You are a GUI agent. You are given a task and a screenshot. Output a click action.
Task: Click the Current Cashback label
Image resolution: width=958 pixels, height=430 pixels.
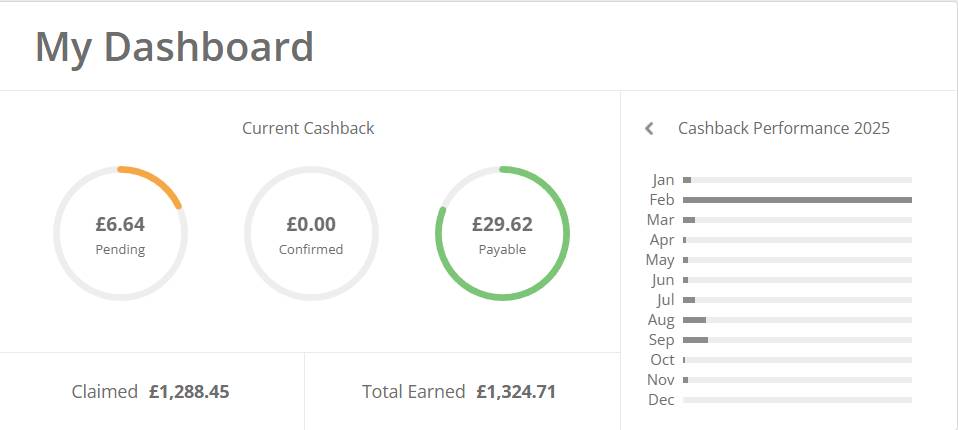click(308, 128)
